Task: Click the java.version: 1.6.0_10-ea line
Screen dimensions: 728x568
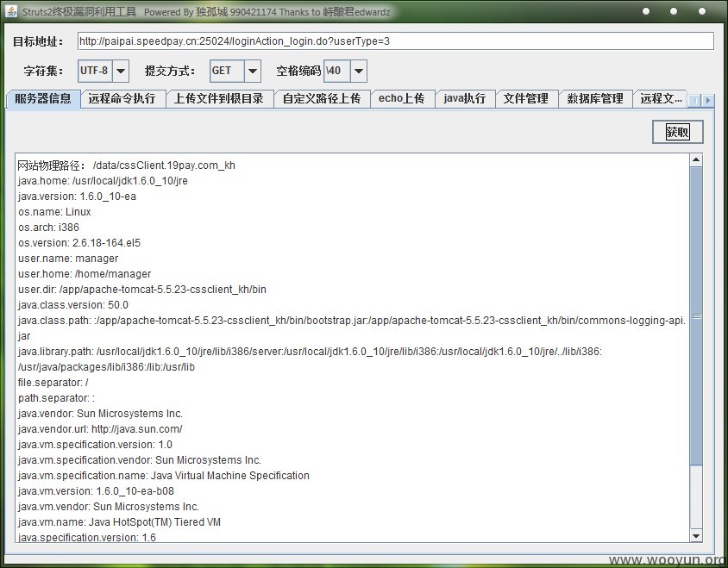Action: (77, 197)
